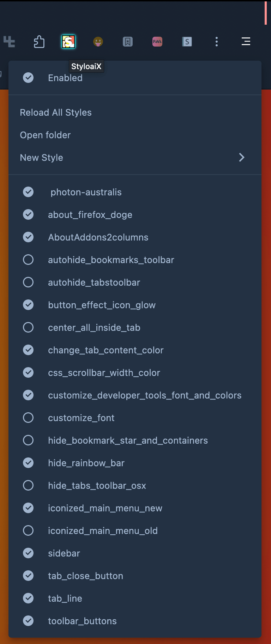Click the sidebar style label
This screenshot has height=644, width=271.
pos(64,553)
